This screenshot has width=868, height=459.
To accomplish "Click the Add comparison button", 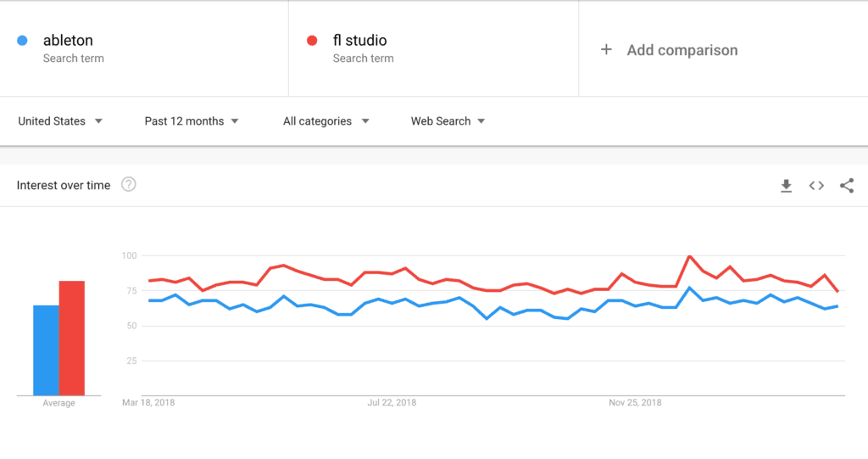I will [x=682, y=50].
